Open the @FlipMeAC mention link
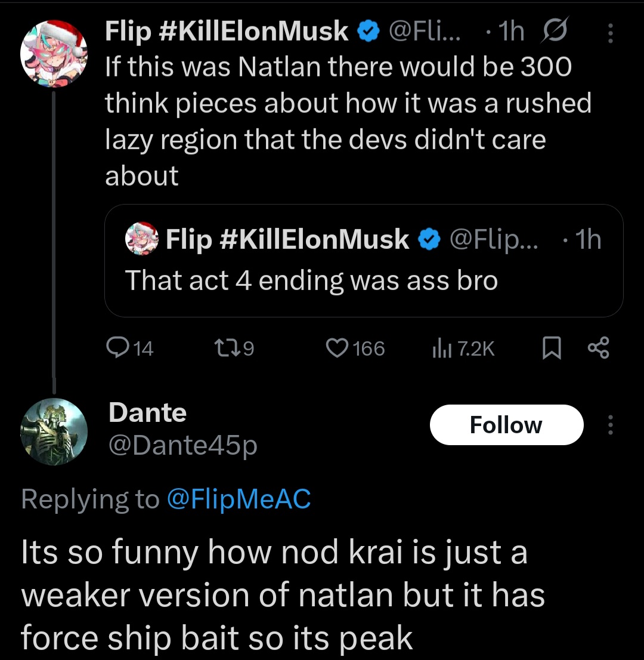The width and height of the screenshot is (644, 660). [x=239, y=499]
